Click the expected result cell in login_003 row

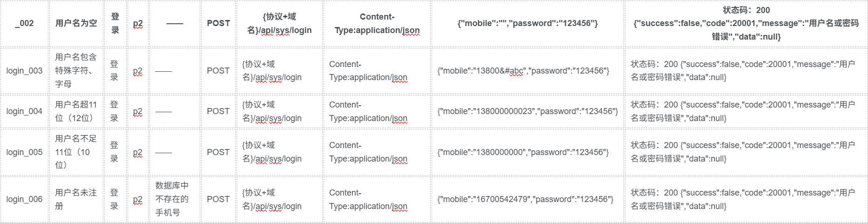[746, 71]
